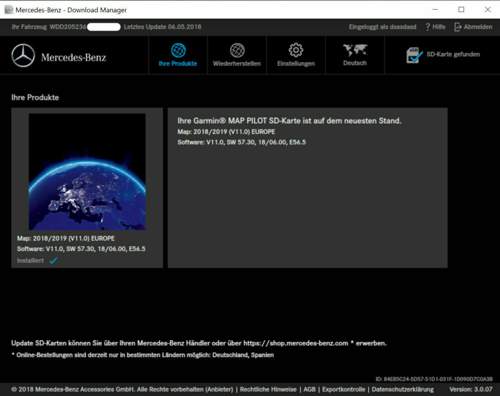
Task: Click the Abmelden logout icon
Action: click(x=458, y=27)
